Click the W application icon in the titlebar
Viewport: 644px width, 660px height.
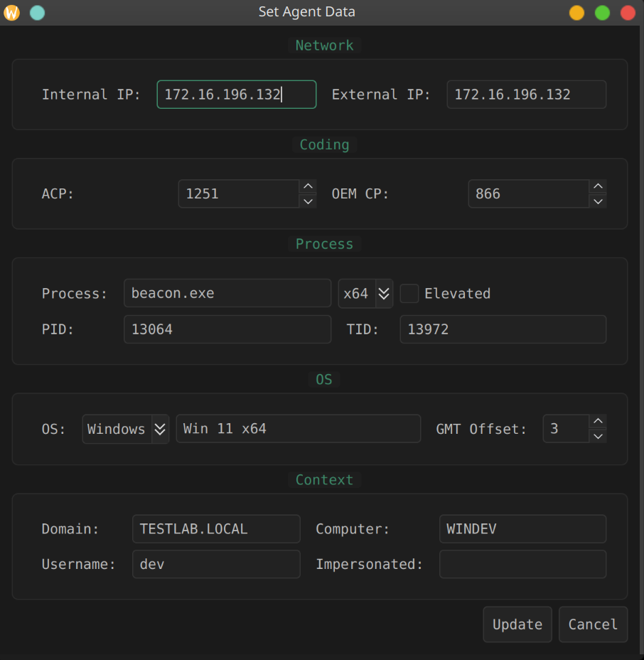pyautogui.click(x=11, y=12)
